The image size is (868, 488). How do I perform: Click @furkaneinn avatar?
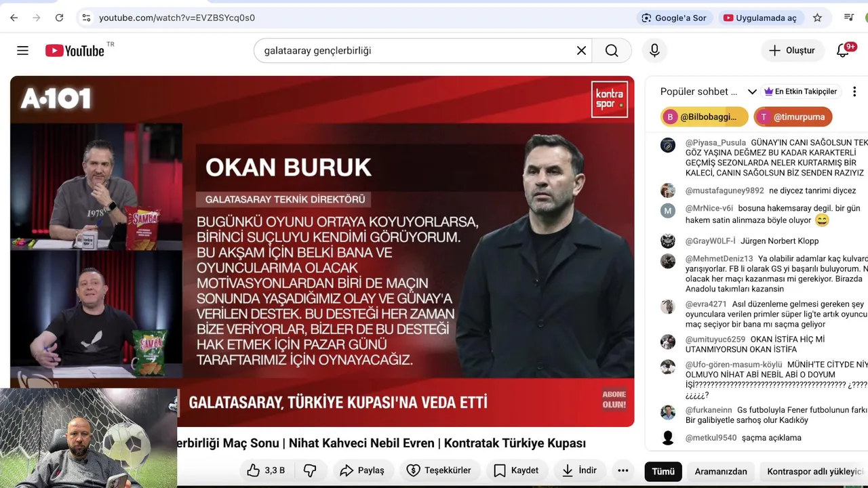668,412
